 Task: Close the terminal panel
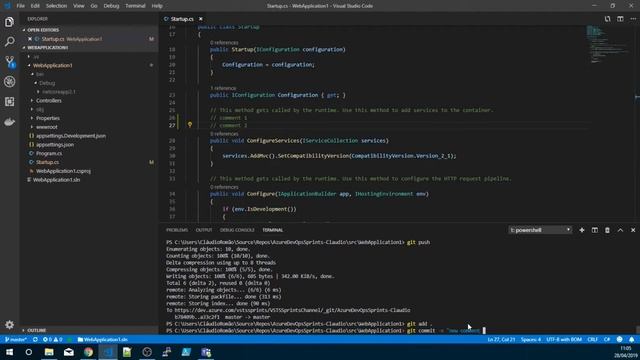(x=633, y=230)
